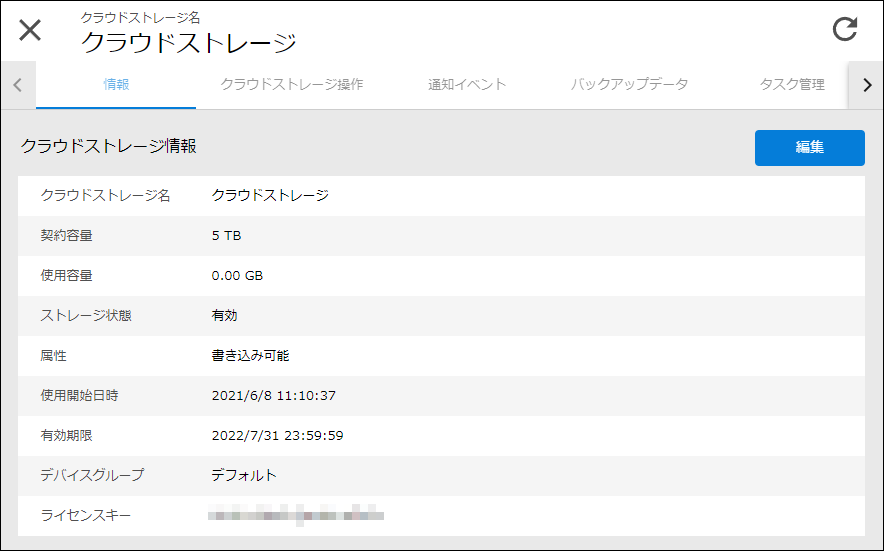The width and height of the screenshot is (884, 551).
Task: Click the large クラウドストレージ title in header
Action: pyautogui.click(x=188, y=43)
